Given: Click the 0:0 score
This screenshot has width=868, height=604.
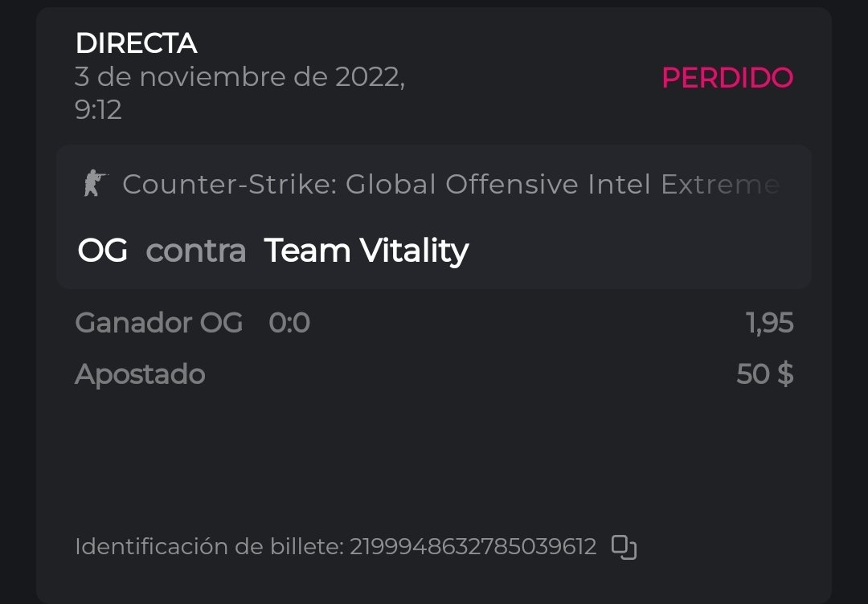Looking at the screenshot, I should click(289, 323).
